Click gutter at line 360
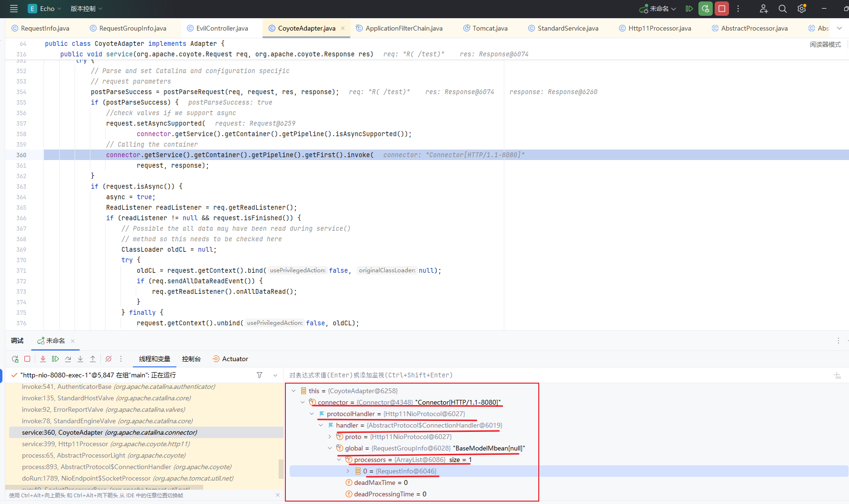This screenshot has height=504, width=849. click(22, 155)
